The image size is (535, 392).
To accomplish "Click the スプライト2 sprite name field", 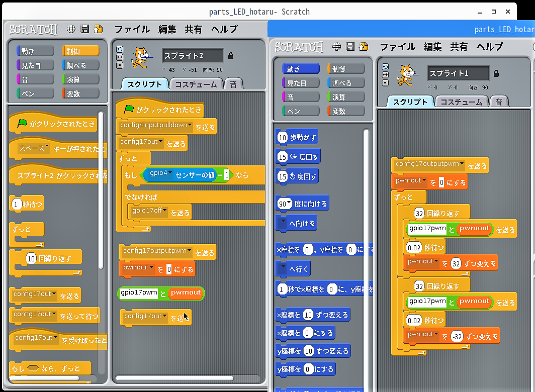I will click(193, 56).
